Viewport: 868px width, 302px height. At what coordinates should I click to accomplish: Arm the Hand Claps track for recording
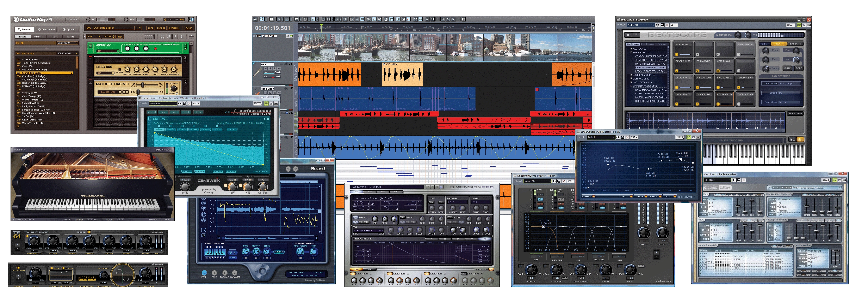(275, 93)
